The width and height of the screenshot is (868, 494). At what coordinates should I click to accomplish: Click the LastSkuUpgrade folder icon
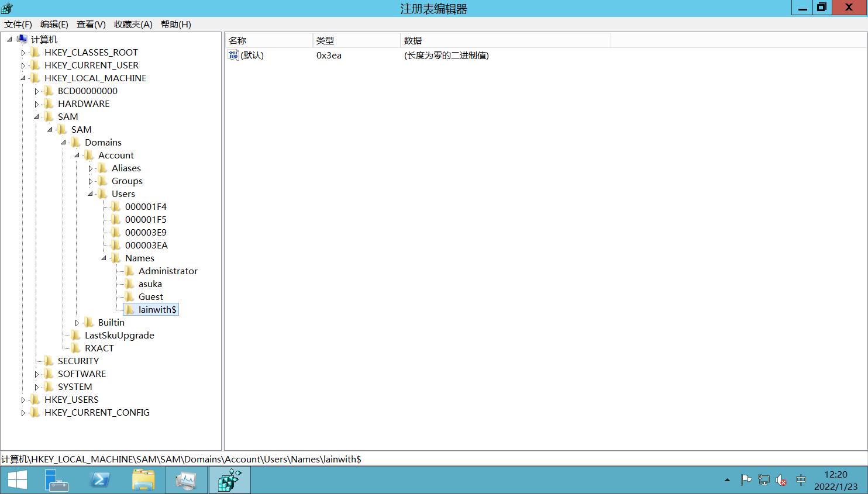pyautogui.click(x=76, y=335)
